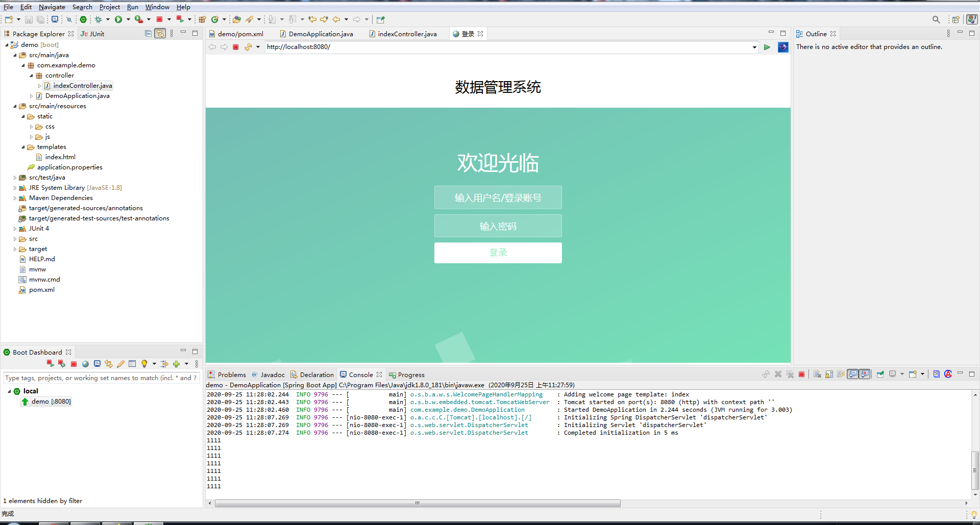This screenshot has width=980, height=525.
Task: Click the Save All toolbar icon
Action: [40, 19]
